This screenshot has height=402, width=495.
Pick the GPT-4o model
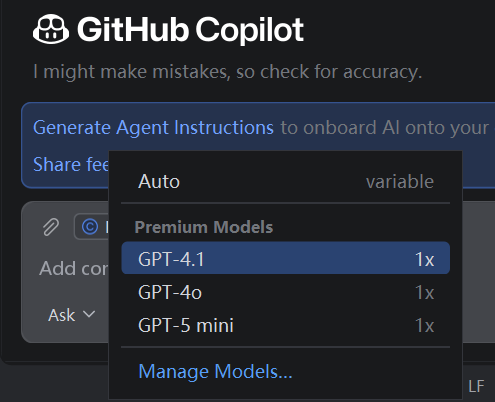(x=286, y=292)
